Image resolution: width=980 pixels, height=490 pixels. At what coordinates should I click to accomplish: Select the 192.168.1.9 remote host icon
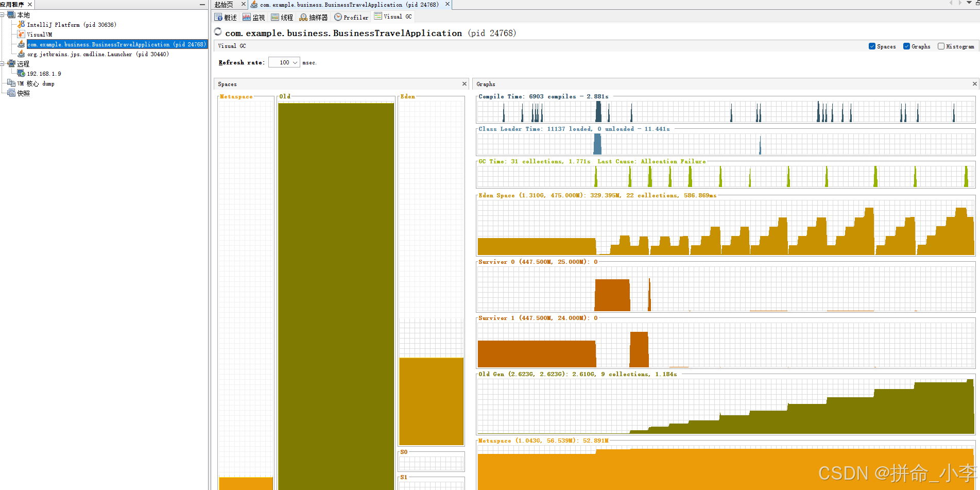(21, 73)
